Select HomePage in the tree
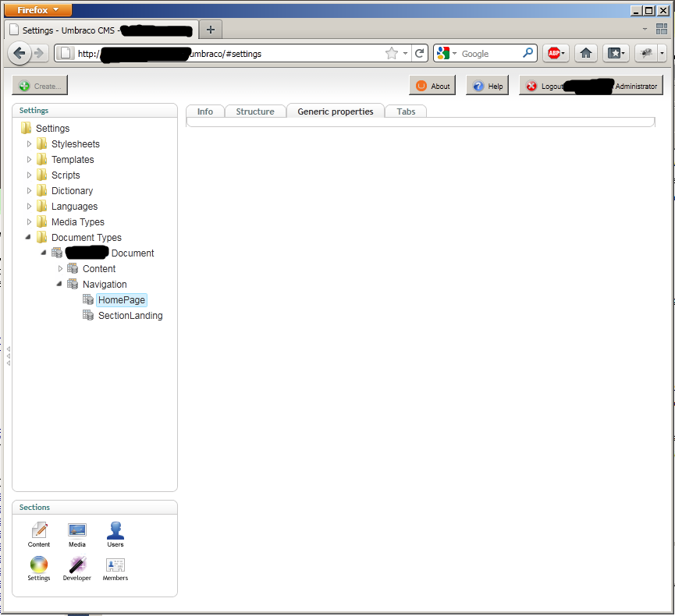 point(122,300)
